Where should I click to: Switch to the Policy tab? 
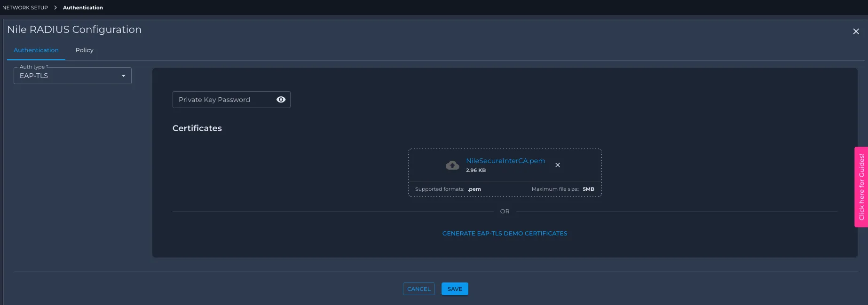tap(85, 50)
